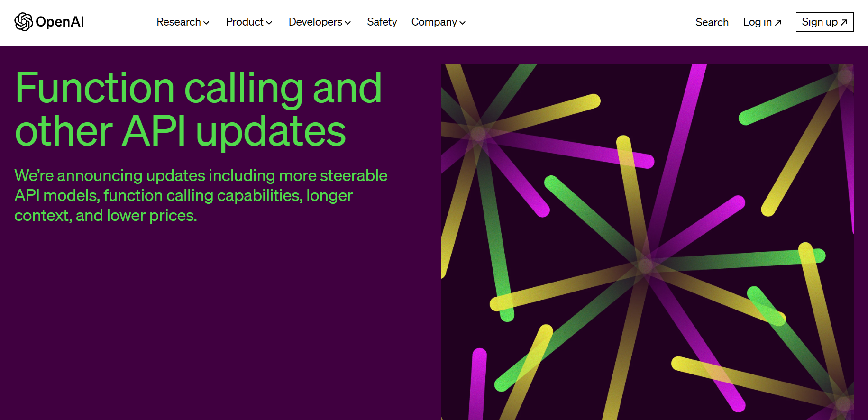Click the empty purple area below the summary
This screenshot has height=420, width=868.
[213, 322]
